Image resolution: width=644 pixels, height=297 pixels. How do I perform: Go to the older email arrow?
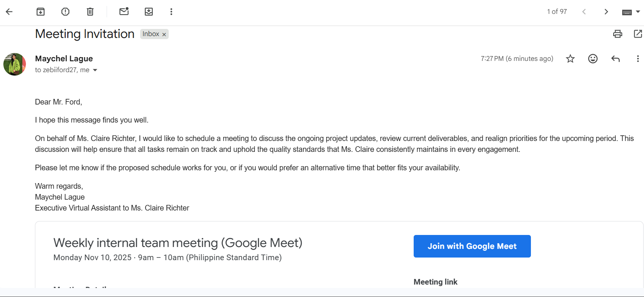(x=606, y=12)
